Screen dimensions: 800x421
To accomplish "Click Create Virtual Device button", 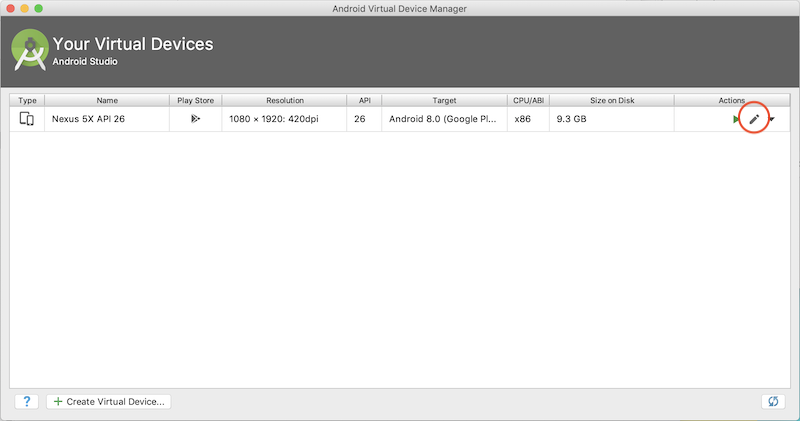I will (109, 402).
